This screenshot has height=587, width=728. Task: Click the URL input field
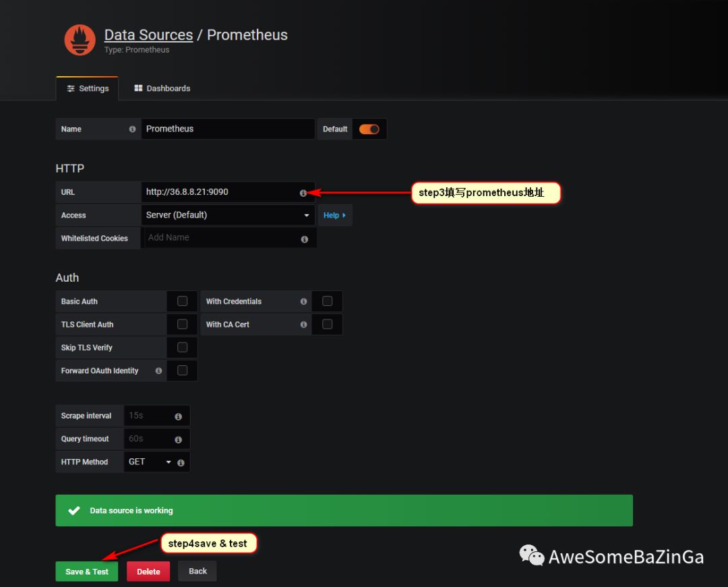(x=228, y=191)
